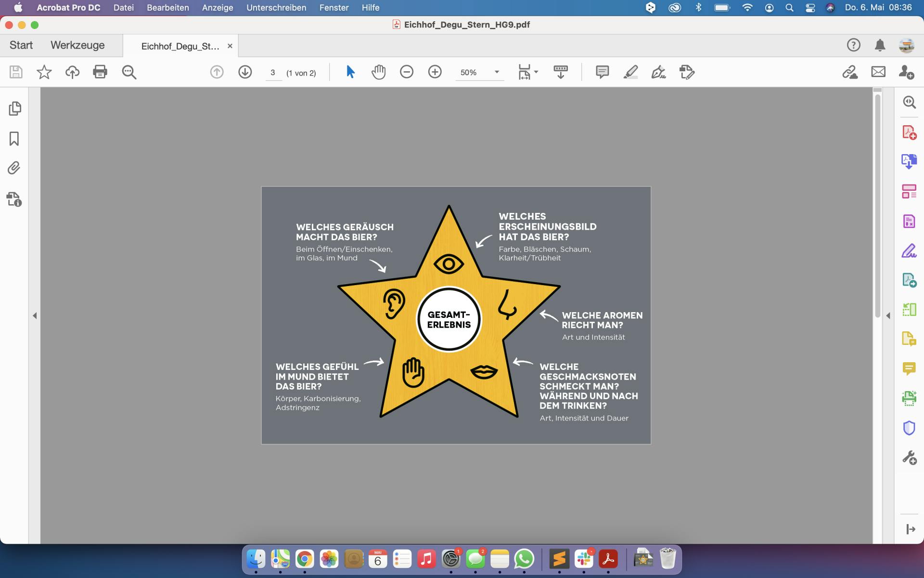Go to next page arrow
This screenshot has height=578, width=924.
tap(245, 72)
